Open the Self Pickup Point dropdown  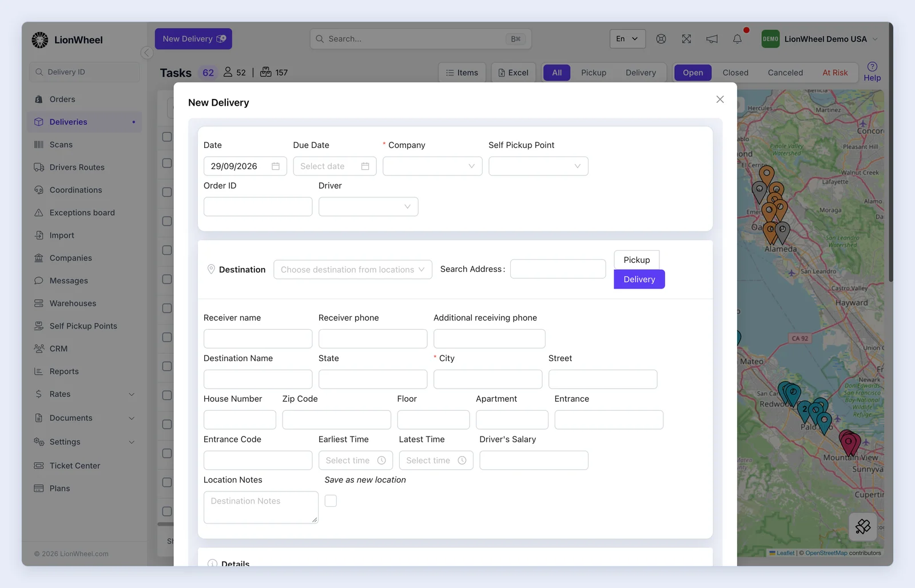pos(538,166)
